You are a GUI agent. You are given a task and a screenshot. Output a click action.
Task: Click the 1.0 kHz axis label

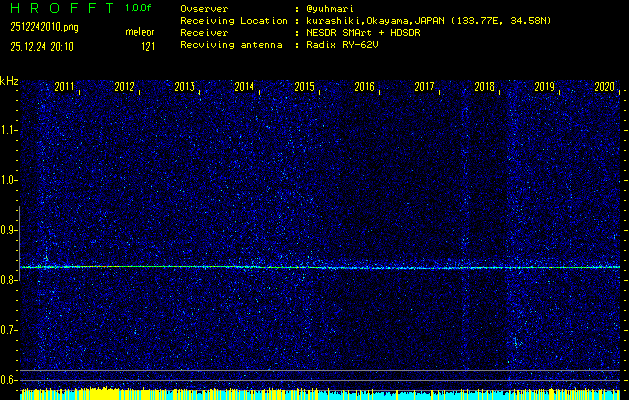[9, 180]
